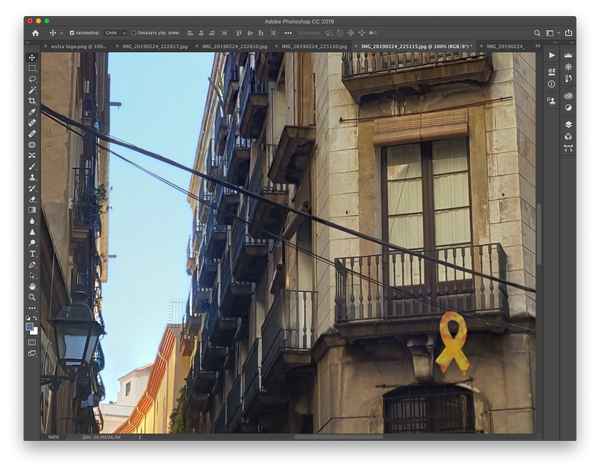This screenshot has width=600, height=472.
Task: Open the Layers panel icon
Action: click(x=568, y=124)
